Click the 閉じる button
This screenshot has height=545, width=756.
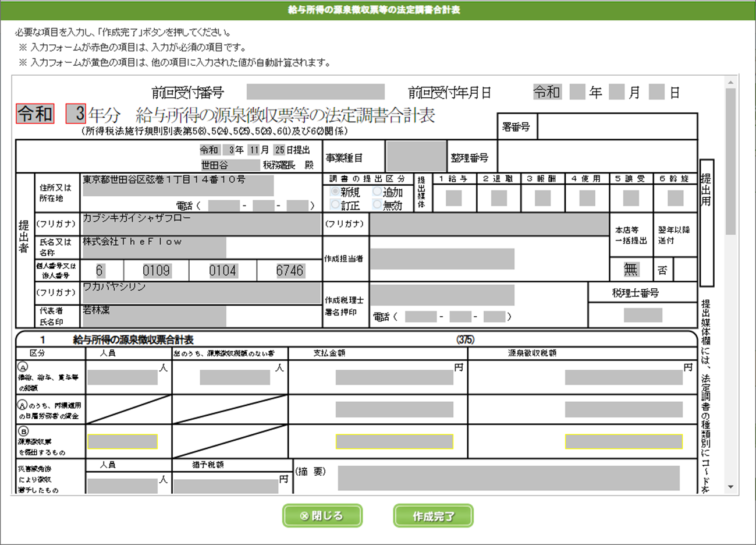[x=322, y=516]
